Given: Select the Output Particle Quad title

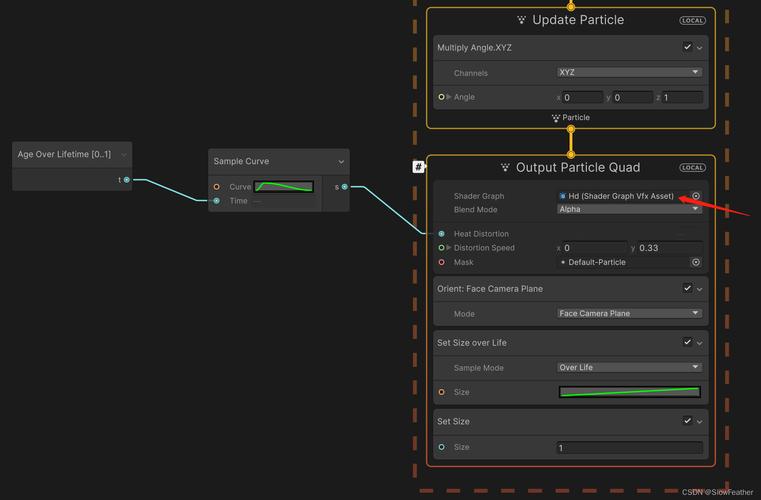Looking at the screenshot, I should tap(578, 167).
